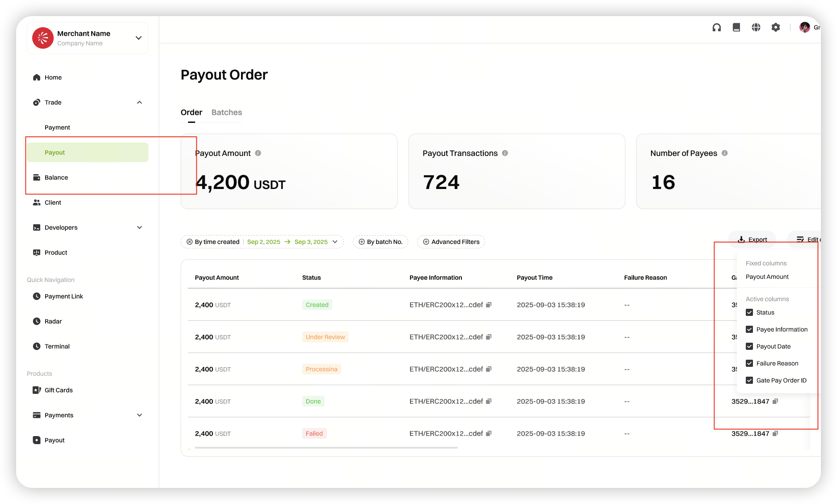The height and width of the screenshot is (504, 837).
Task: Click the user avatar picture
Action: click(804, 28)
